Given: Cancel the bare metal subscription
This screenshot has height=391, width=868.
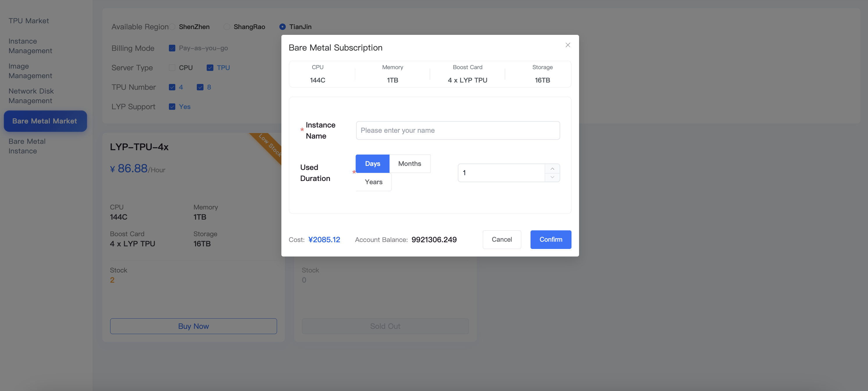Looking at the screenshot, I should pos(502,239).
